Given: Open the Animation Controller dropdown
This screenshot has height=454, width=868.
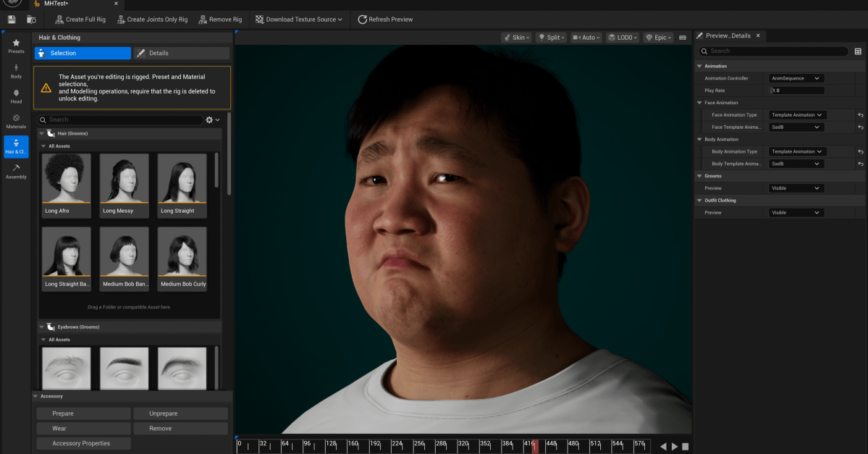Looking at the screenshot, I should click(x=796, y=78).
